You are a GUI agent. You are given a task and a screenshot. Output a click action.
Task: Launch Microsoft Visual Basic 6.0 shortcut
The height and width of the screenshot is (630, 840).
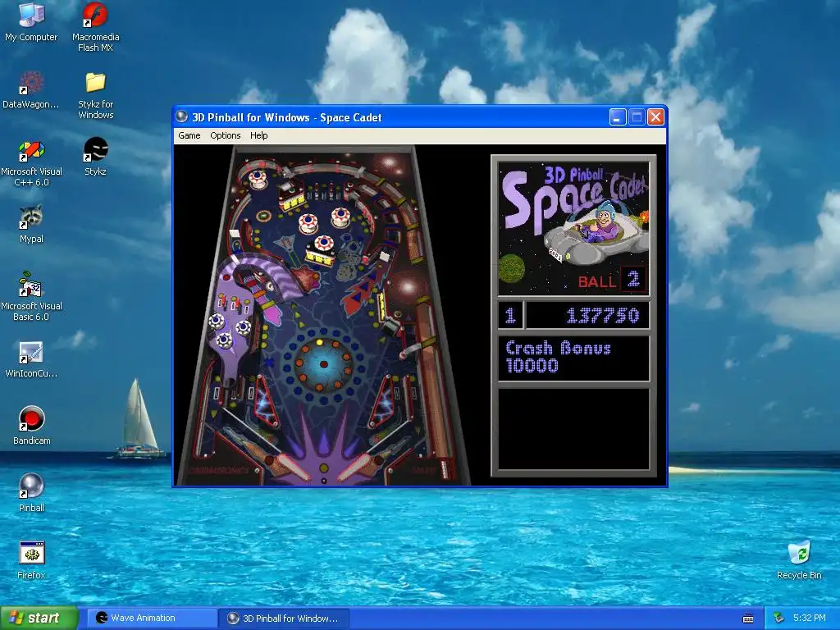[31, 297]
